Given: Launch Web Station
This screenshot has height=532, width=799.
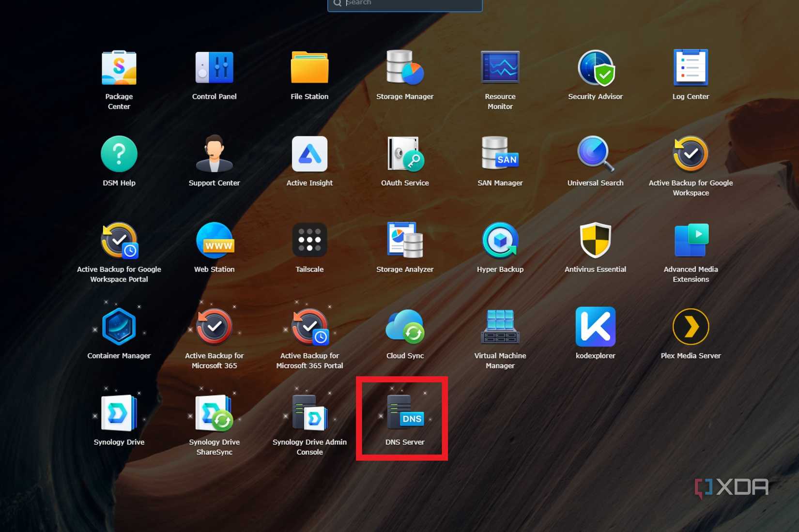Looking at the screenshot, I should click(214, 241).
